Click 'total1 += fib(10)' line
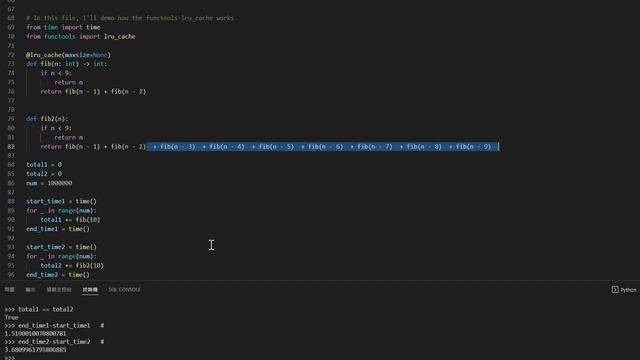Image resolution: width=640 pixels, height=360 pixels. tap(70, 220)
